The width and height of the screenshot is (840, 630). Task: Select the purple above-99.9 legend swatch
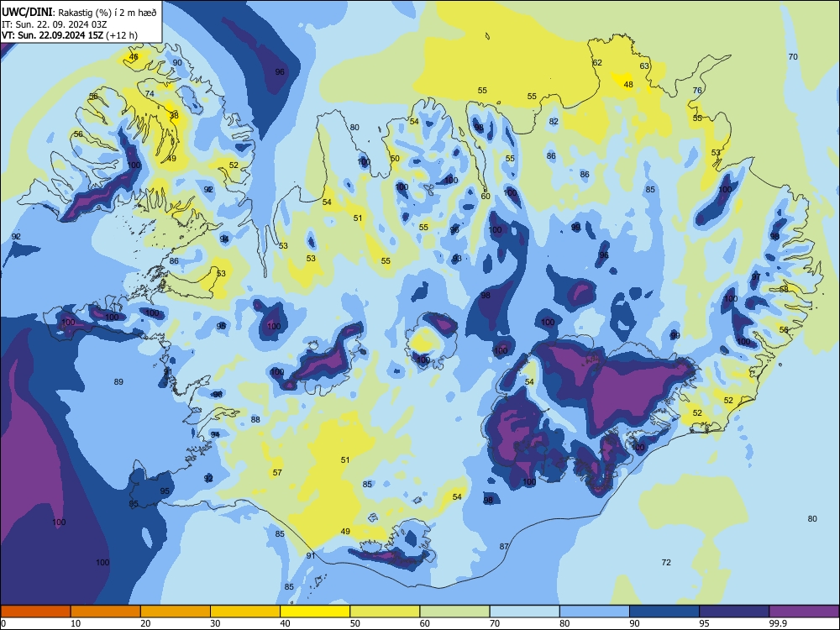click(x=804, y=612)
